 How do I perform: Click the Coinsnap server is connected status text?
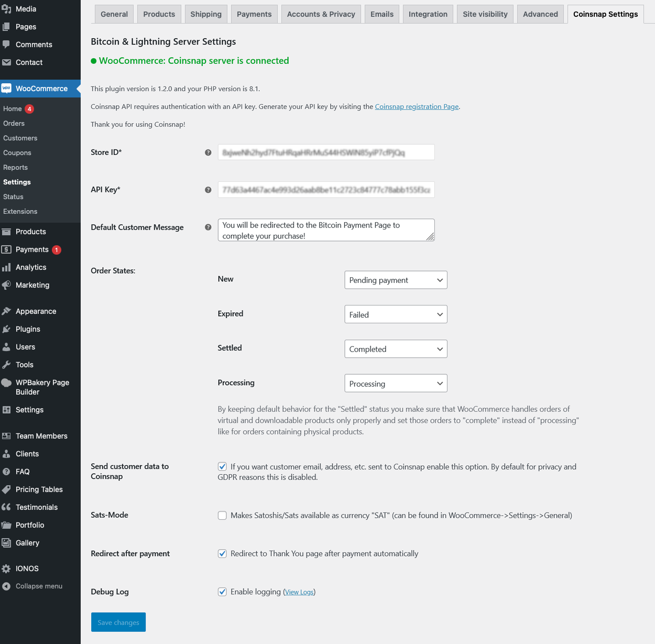(x=194, y=61)
